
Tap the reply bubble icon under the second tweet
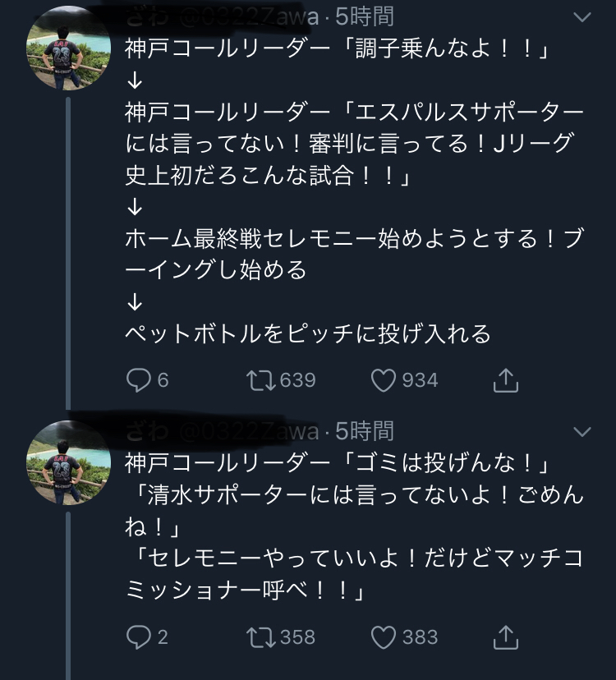137,636
